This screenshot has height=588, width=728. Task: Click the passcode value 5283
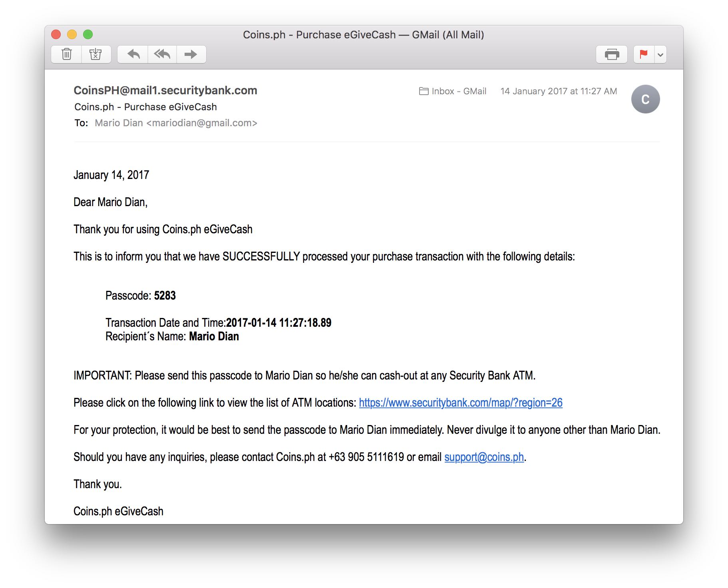click(165, 296)
